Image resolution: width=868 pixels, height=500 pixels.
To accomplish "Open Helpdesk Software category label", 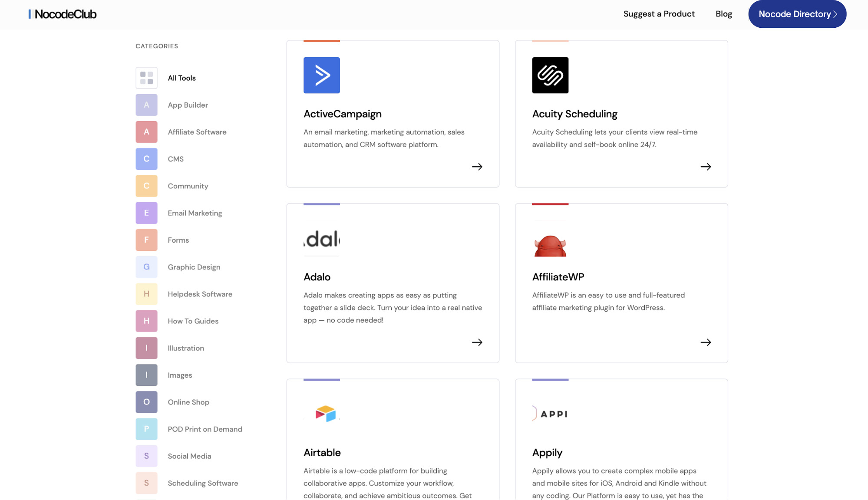I will 200,294.
